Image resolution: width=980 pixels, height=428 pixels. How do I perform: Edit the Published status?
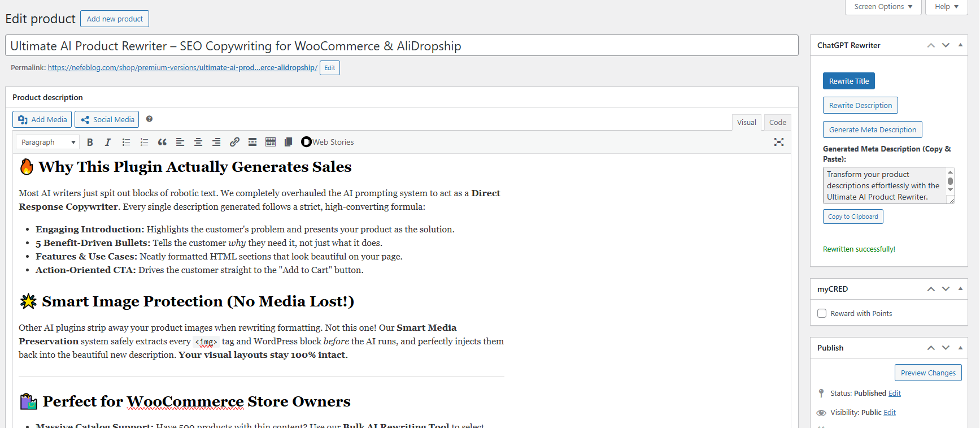[x=895, y=393]
